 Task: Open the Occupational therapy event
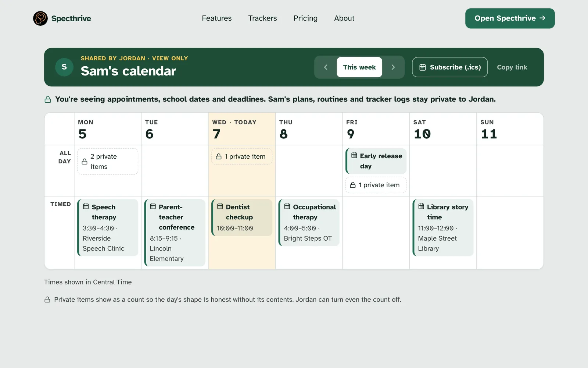tap(309, 223)
